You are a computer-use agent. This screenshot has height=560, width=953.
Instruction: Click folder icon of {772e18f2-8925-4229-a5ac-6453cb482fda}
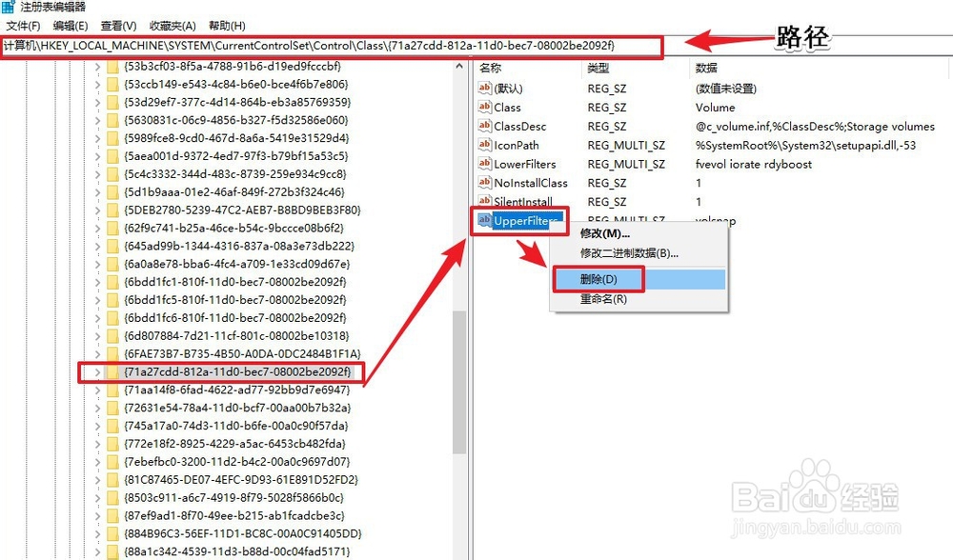[112, 444]
